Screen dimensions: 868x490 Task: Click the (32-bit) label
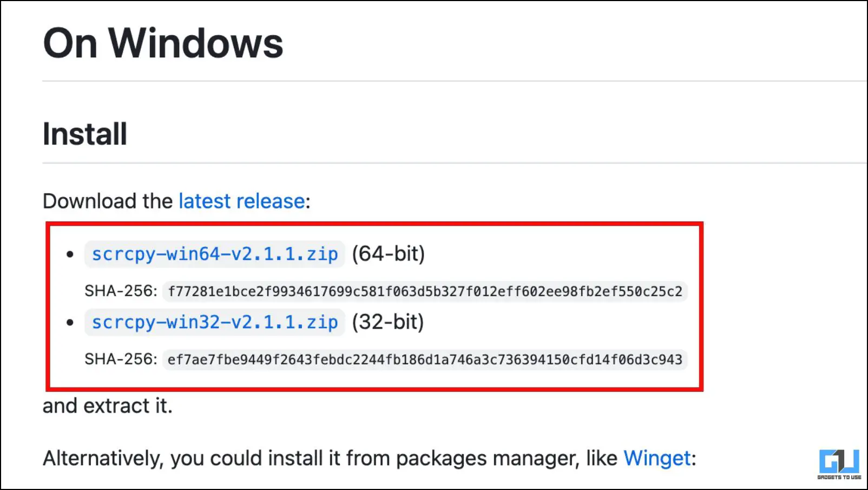387,322
